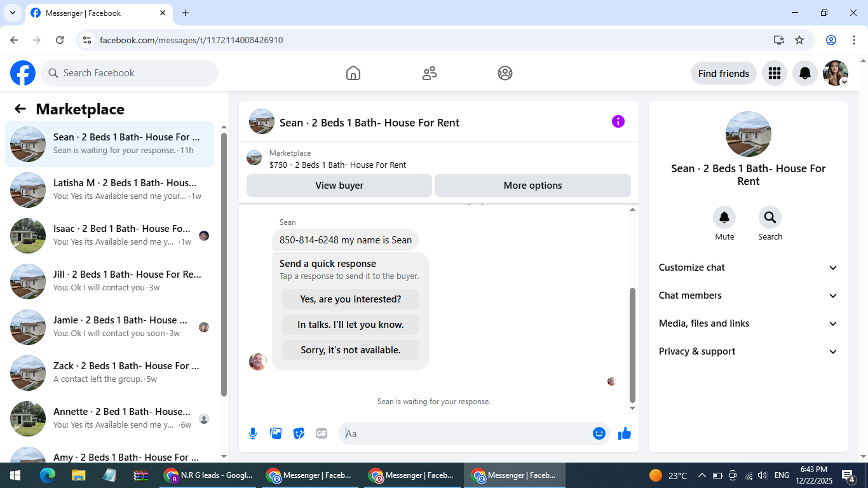Attach a photo file to message
Viewport: 868px width, 488px height.
click(x=276, y=433)
